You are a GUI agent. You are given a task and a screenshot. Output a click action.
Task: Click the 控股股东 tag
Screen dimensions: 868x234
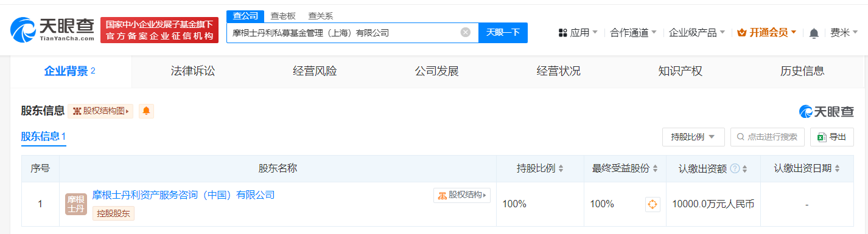[x=113, y=213]
